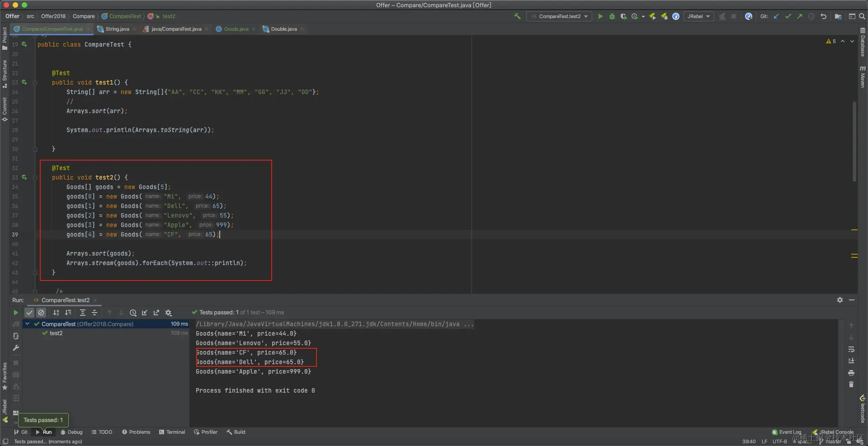Sort test results by duration
Screen dimensions: 868x446
click(68, 313)
